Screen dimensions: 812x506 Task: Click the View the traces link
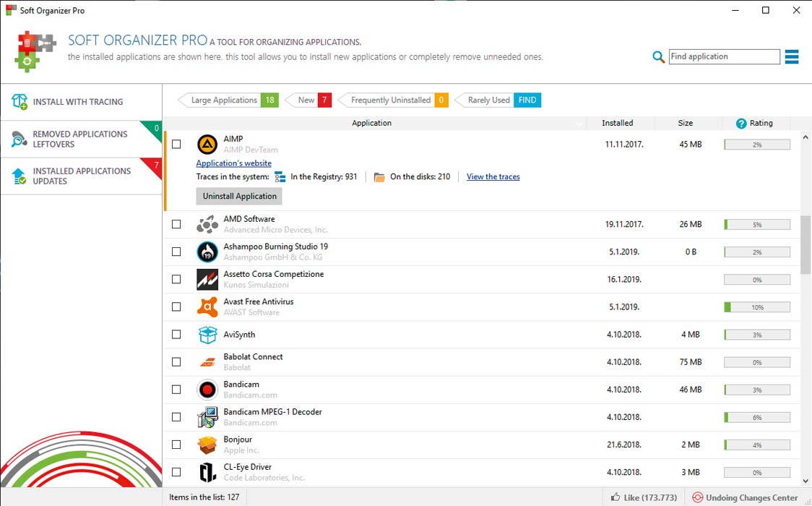point(493,176)
